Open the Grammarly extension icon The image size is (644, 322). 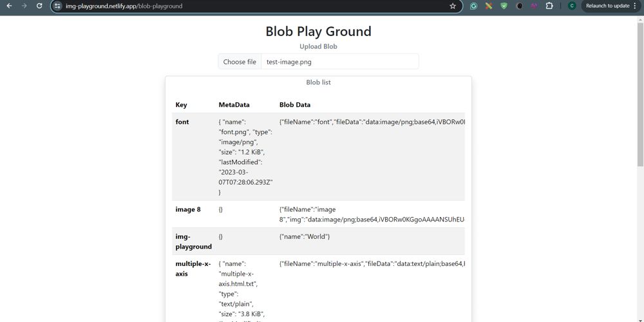(x=473, y=6)
